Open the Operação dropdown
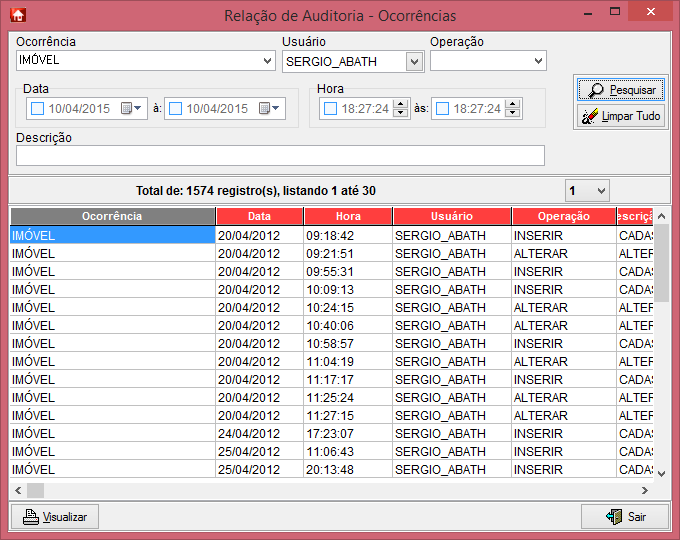 538,61
